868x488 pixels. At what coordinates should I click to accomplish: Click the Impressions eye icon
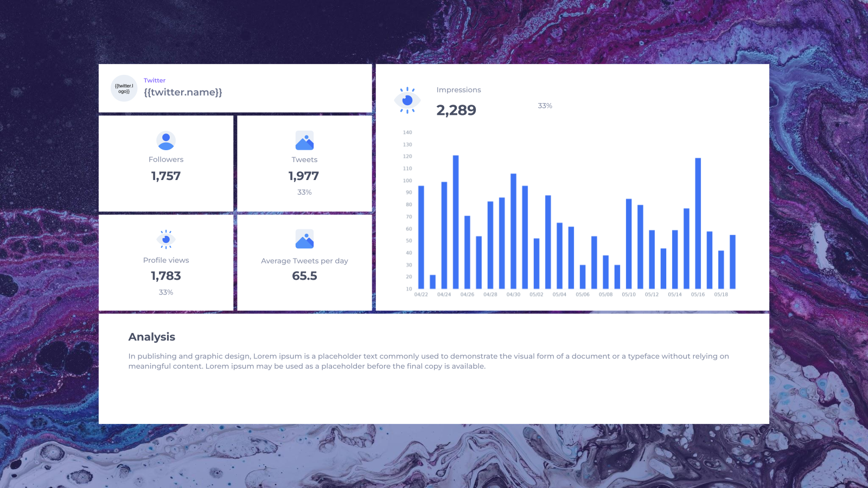pos(407,100)
